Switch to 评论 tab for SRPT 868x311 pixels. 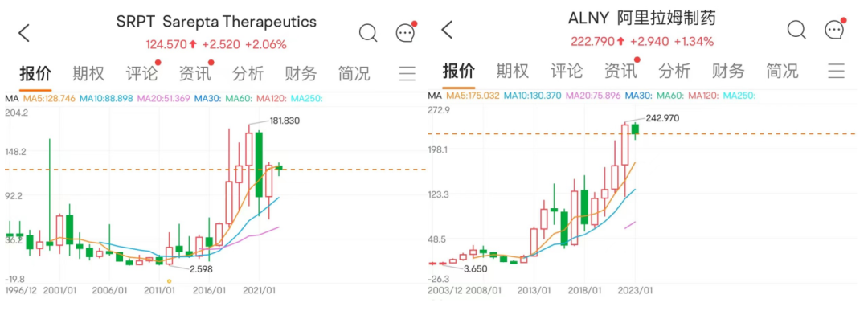point(141,73)
